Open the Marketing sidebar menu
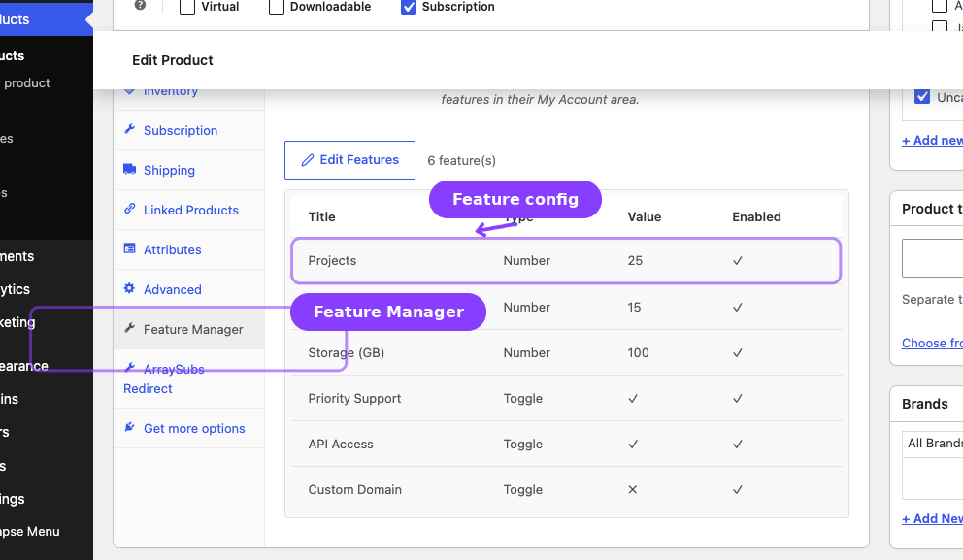 tap(17, 322)
